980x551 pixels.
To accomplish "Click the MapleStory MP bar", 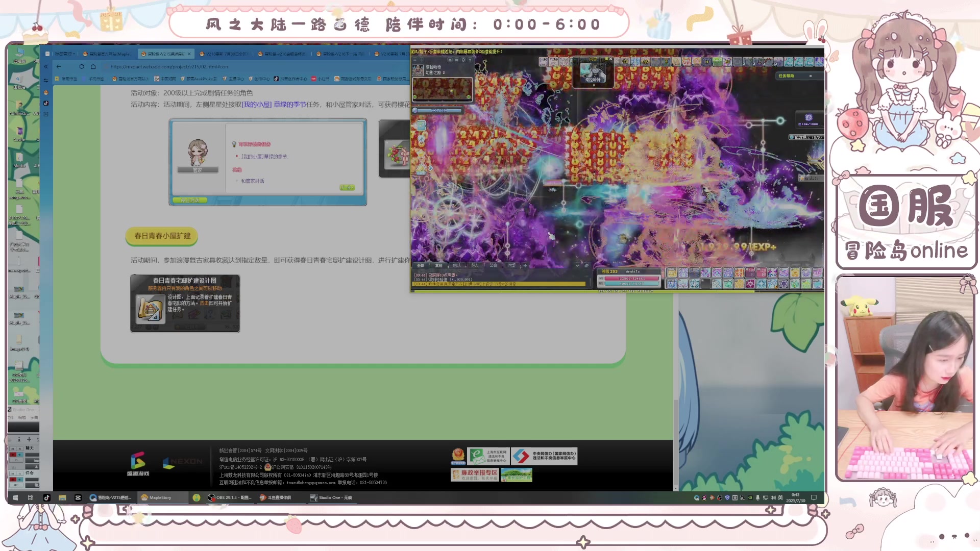I will click(x=631, y=283).
